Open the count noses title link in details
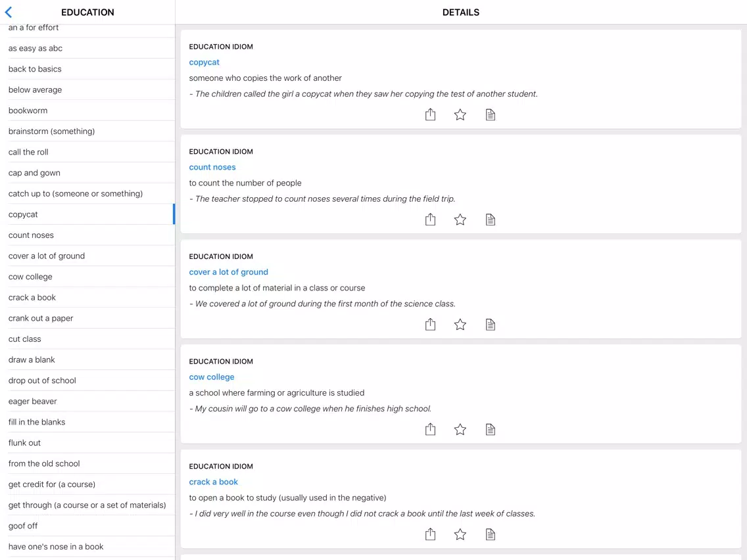This screenshot has width=747, height=560. pos(212,167)
